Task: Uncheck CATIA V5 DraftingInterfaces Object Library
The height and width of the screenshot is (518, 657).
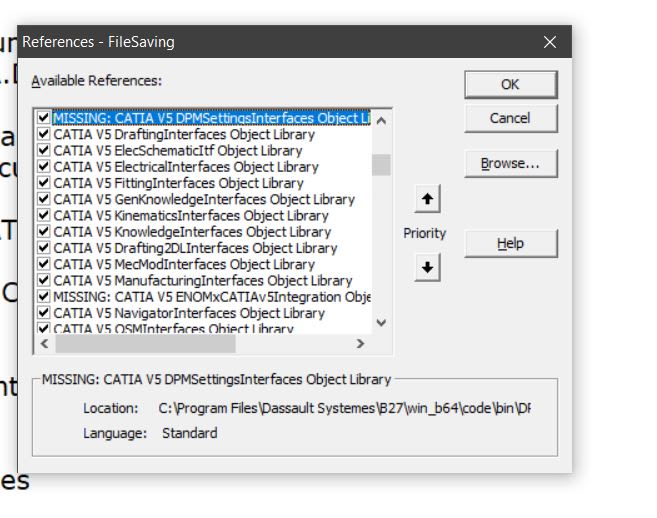Action: pyautogui.click(x=44, y=134)
